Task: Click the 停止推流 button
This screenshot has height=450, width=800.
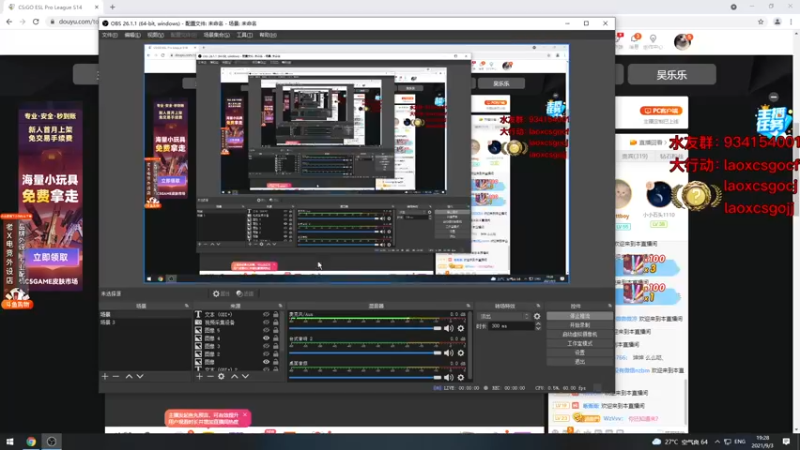Action: [x=580, y=316]
